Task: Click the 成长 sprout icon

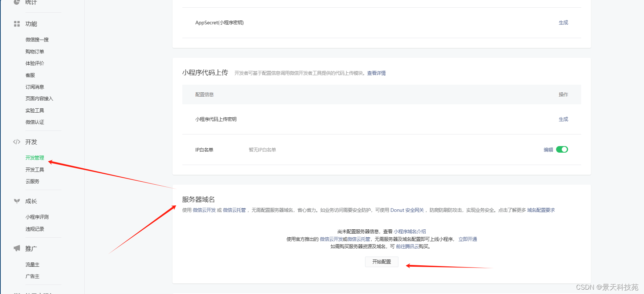Action: (17, 201)
